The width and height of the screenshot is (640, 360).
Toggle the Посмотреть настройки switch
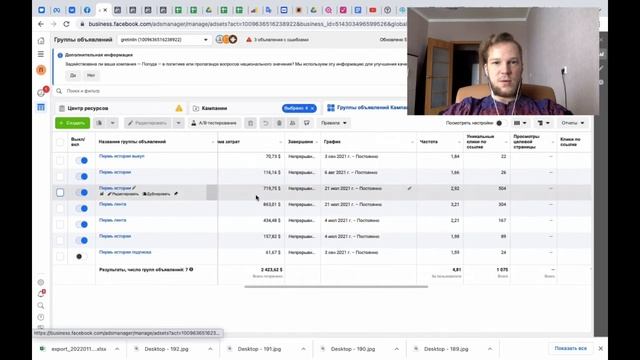click(x=500, y=123)
